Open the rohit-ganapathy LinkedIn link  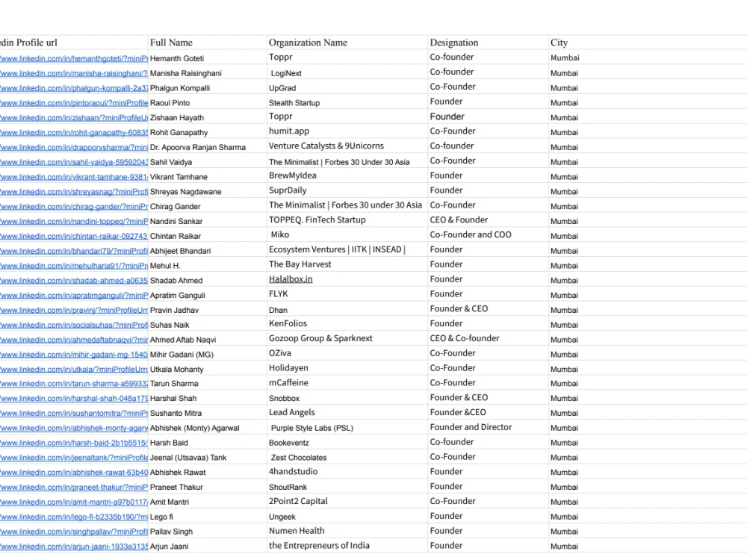pos(74,132)
